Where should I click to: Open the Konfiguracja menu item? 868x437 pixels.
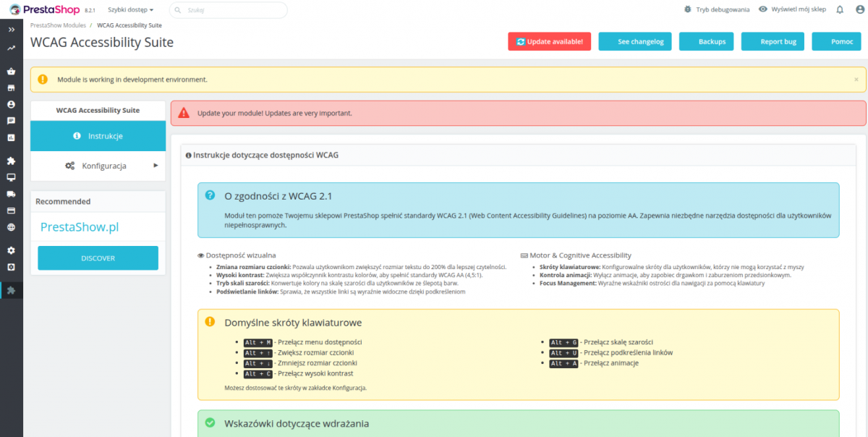click(x=98, y=166)
